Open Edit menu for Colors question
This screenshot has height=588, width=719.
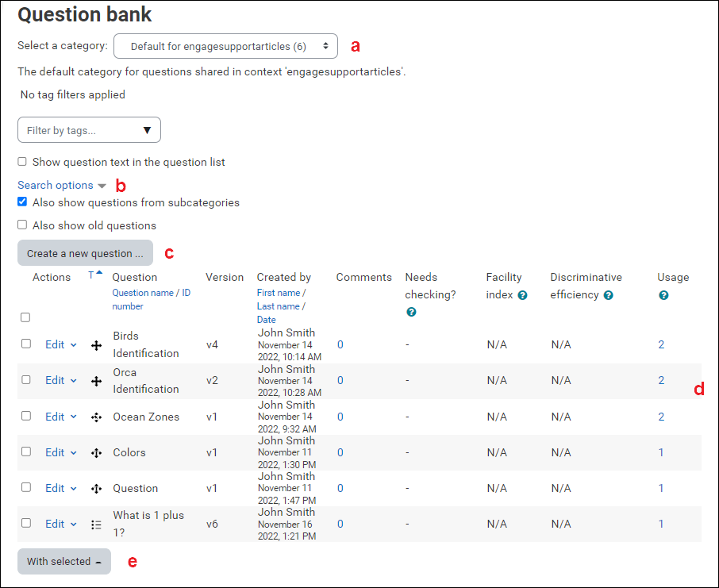click(x=61, y=452)
